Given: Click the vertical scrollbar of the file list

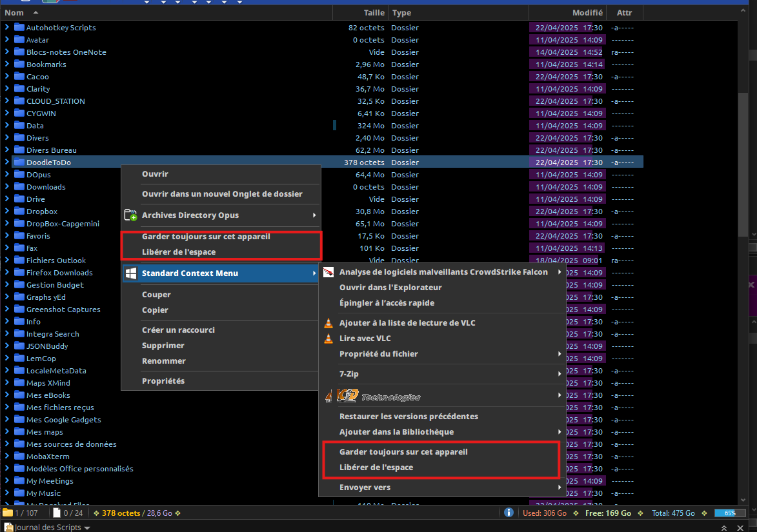Looking at the screenshot, I should [x=743, y=164].
